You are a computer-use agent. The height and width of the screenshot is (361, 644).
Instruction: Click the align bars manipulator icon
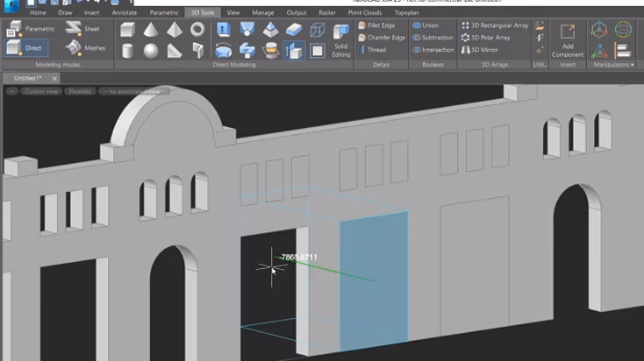tap(623, 51)
